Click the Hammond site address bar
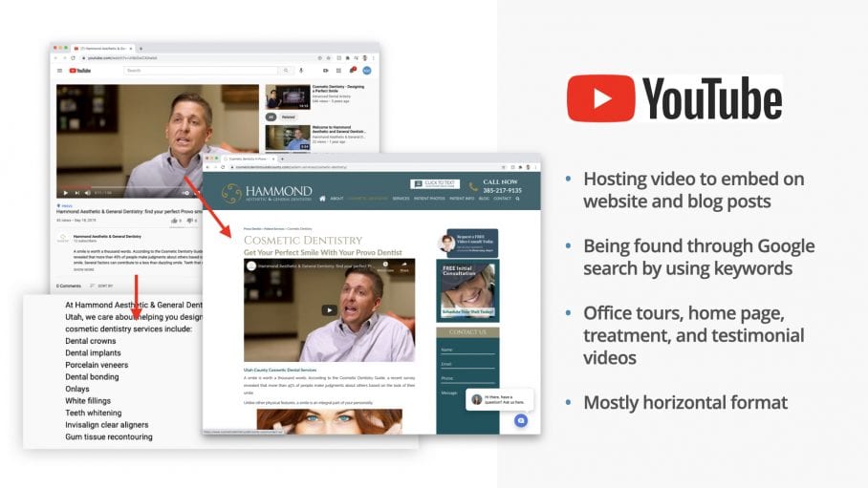This screenshot has width=868, height=488. [x=365, y=167]
